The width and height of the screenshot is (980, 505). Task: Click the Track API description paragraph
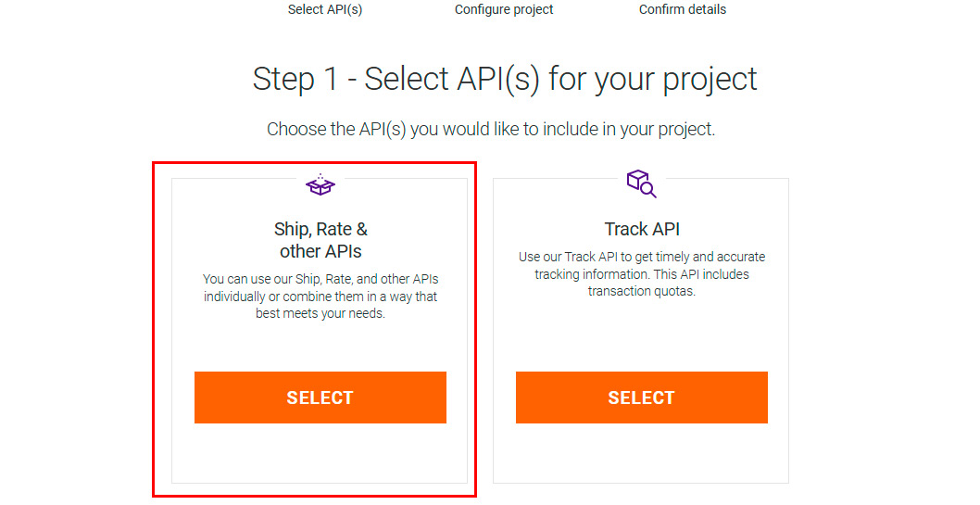[x=642, y=273]
